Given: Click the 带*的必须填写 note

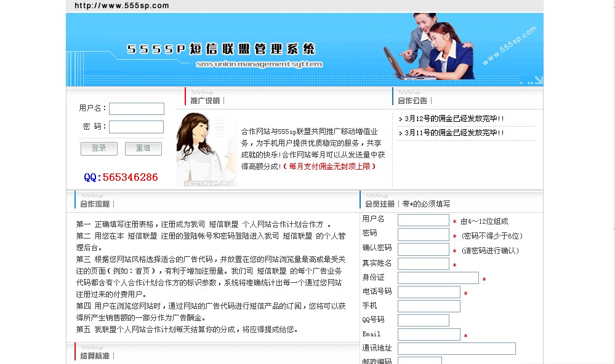Looking at the screenshot, I should click(x=426, y=204).
